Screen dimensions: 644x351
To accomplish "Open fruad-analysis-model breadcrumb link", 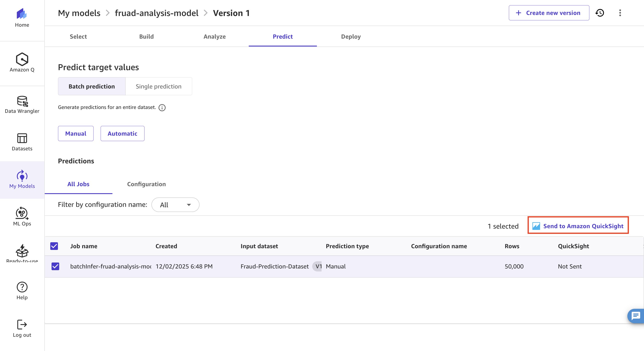I will click(157, 13).
